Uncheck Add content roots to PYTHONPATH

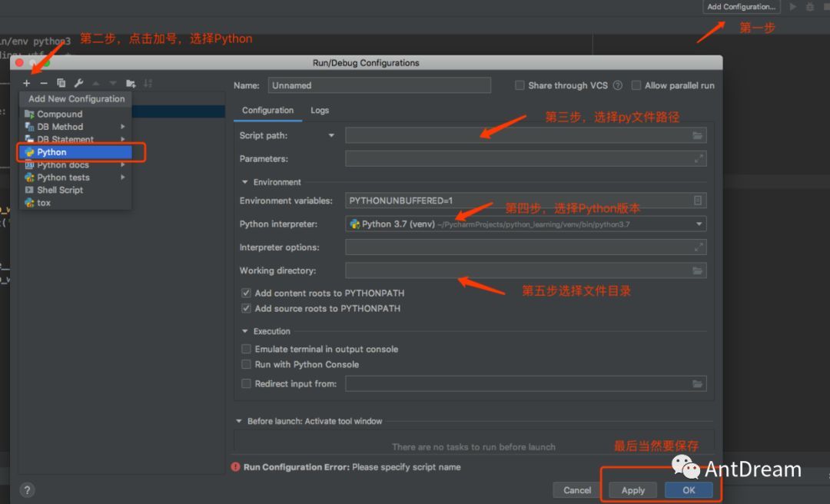click(246, 293)
